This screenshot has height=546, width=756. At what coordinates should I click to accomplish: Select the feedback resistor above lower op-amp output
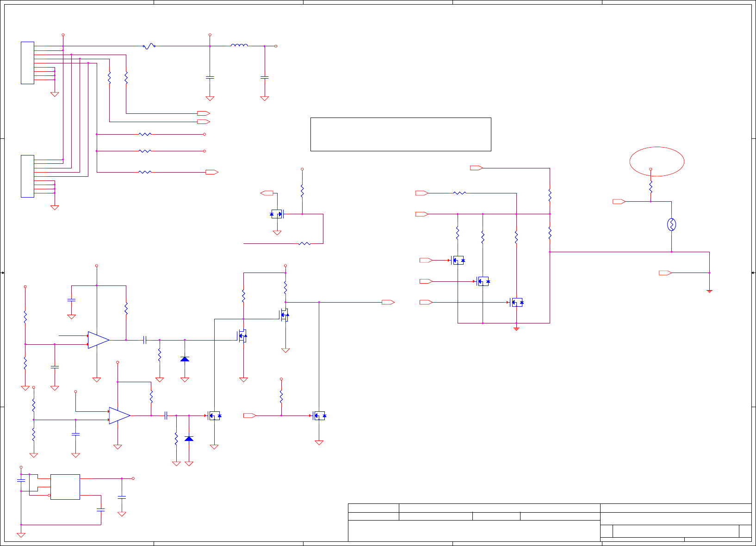(151, 397)
